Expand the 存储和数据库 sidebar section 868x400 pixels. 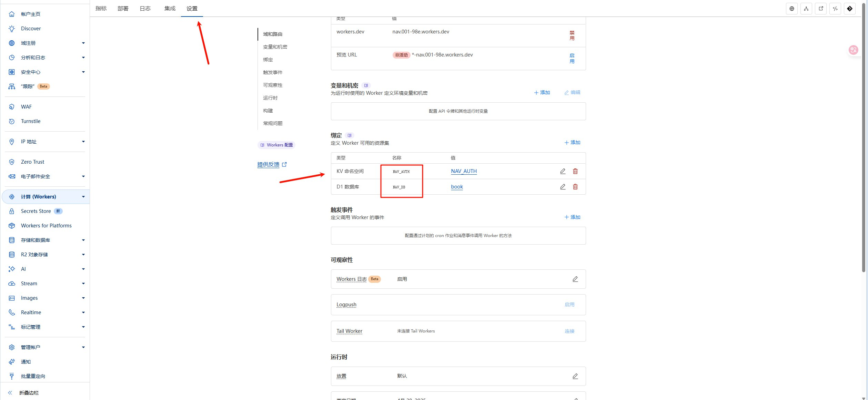[x=83, y=240]
